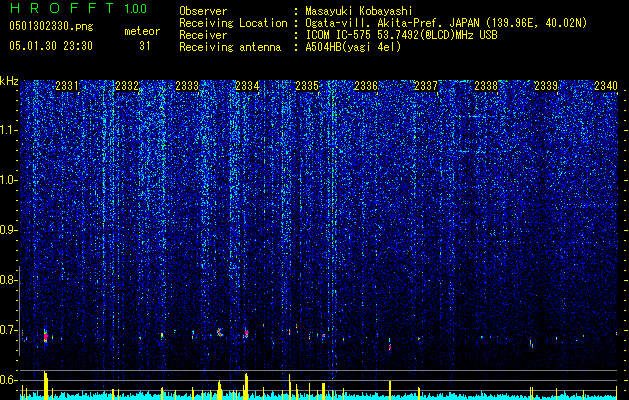
Task: Select the Ogata-vill. Akita-Pref. JAPAN location text
Action: tap(446, 24)
